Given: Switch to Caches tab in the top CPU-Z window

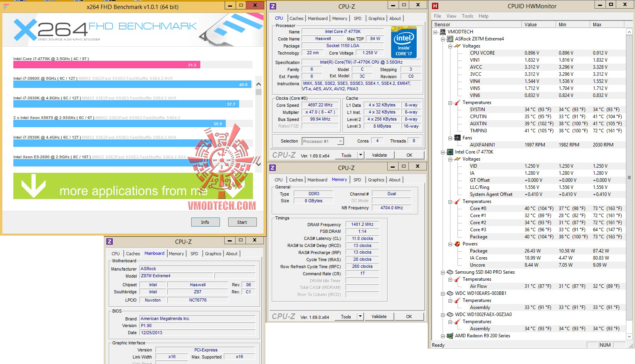Looking at the screenshot, I should point(296,18).
